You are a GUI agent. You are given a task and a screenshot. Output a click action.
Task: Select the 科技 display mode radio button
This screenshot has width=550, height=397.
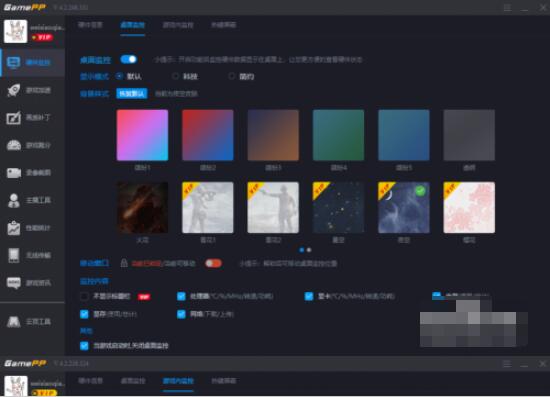[x=175, y=76]
